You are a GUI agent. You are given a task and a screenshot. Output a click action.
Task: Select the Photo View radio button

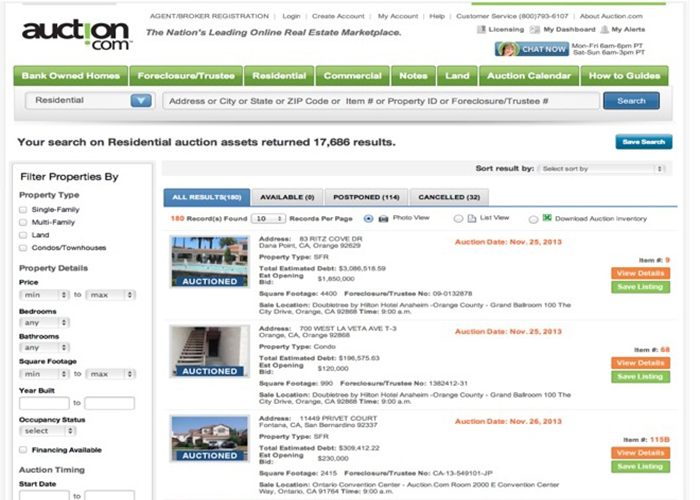click(368, 219)
